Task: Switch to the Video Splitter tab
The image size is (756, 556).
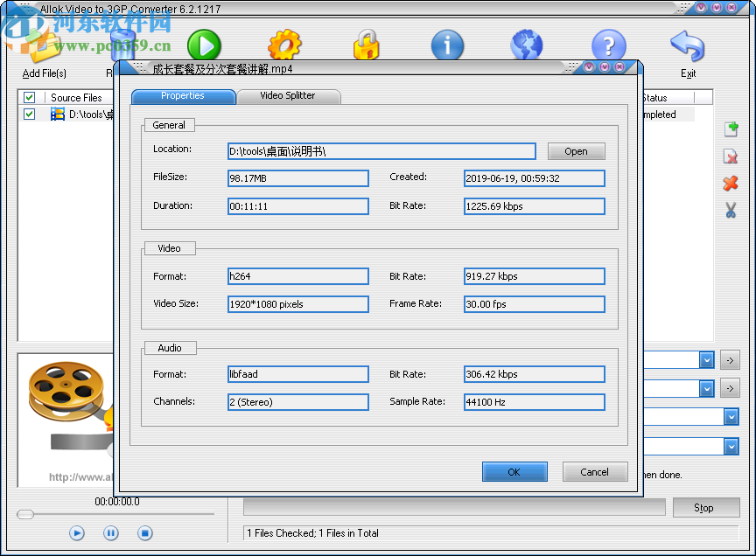Action: pos(289,96)
